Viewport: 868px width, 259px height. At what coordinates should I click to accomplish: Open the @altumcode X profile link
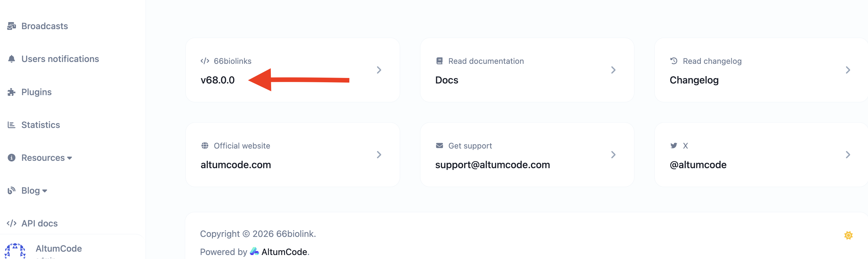[698, 164]
